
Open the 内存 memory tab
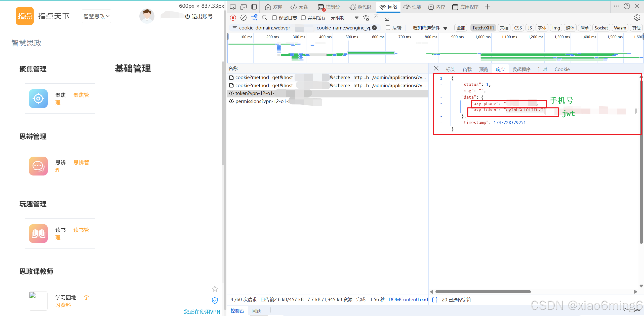coord(436,7)
